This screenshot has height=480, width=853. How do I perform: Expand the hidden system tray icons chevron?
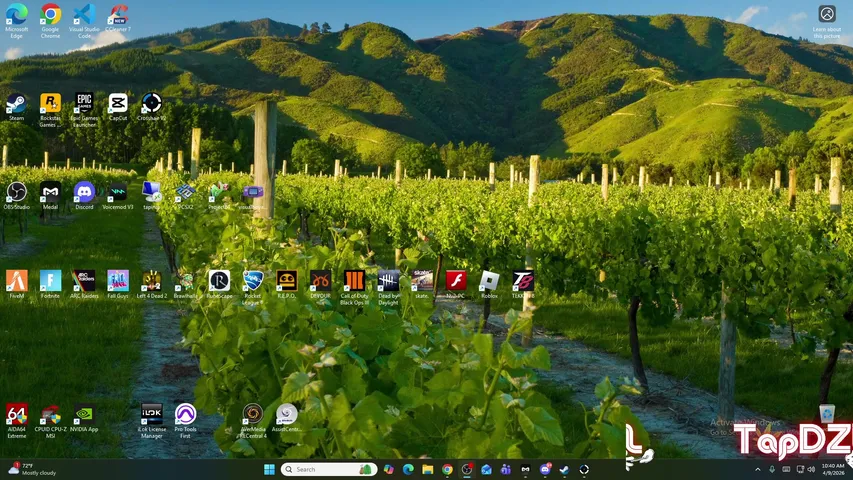click(758, 469)
